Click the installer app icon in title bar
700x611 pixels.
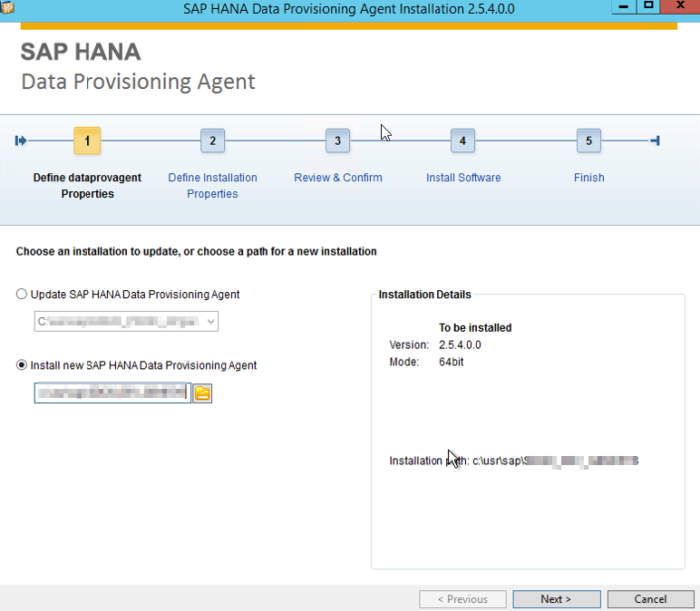tap(7, 7)
